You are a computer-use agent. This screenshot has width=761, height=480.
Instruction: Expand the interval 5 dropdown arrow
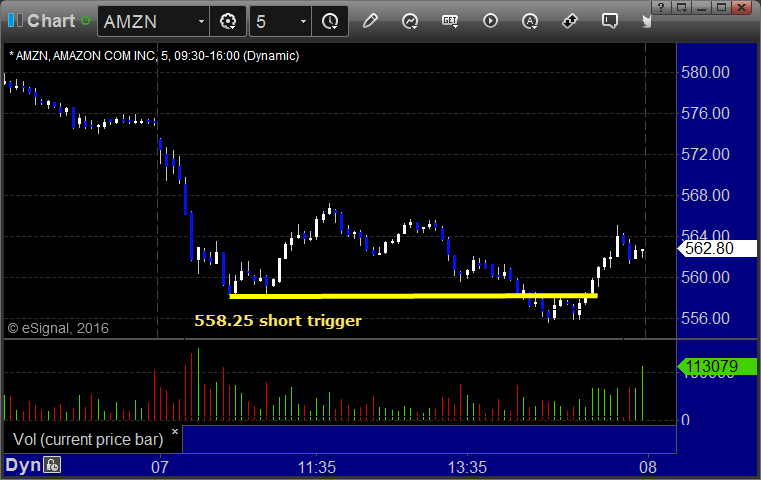(x=303, y=21)
